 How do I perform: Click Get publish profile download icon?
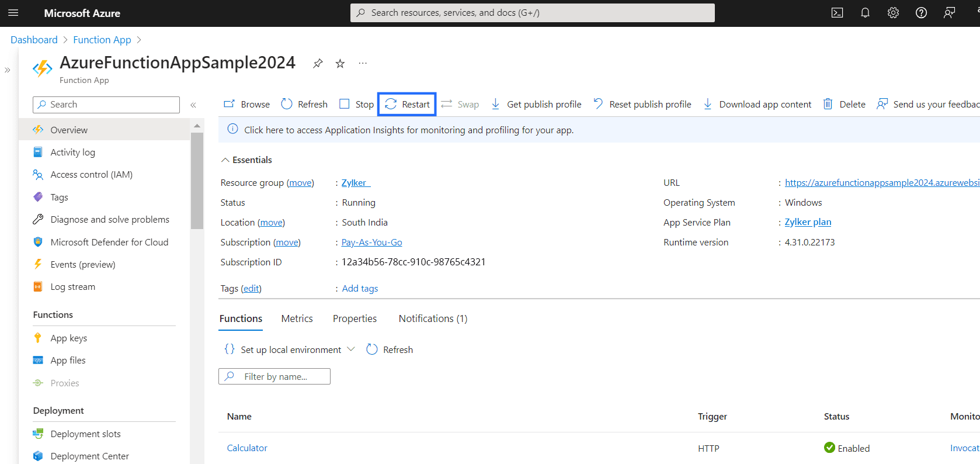click(x=495, y=104)
